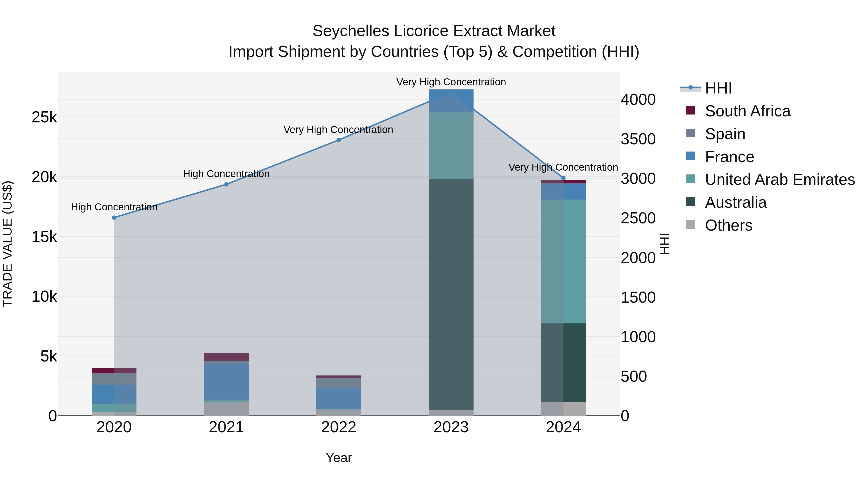Select the 2022 HHI data point
Image resolution: width=868 pixels, height=488 pixels.
tap(339, 140)
